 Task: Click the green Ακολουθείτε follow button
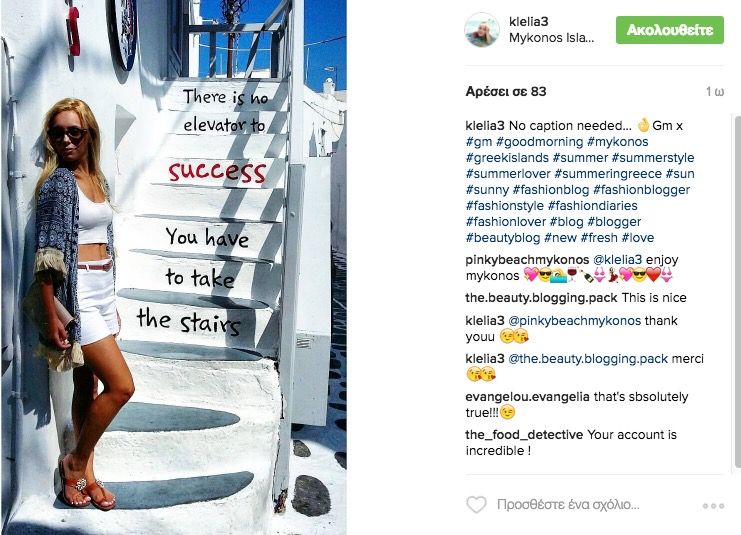(670, 30)
